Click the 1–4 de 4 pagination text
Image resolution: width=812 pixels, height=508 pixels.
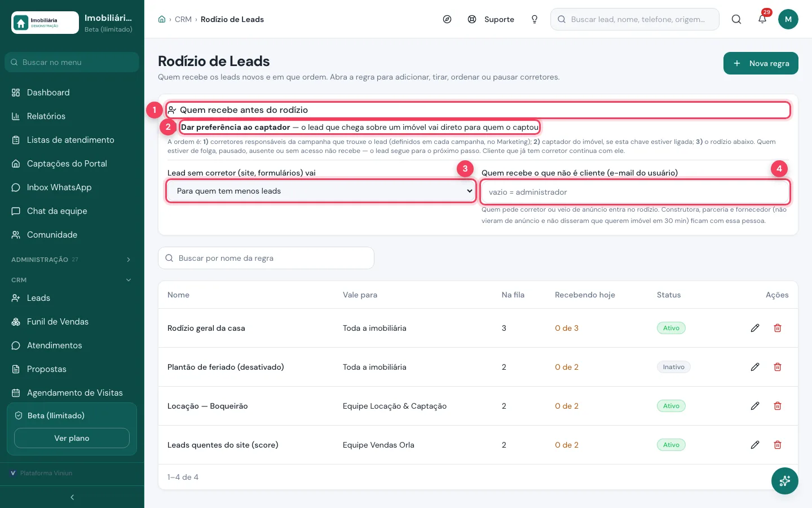point(183,477)
